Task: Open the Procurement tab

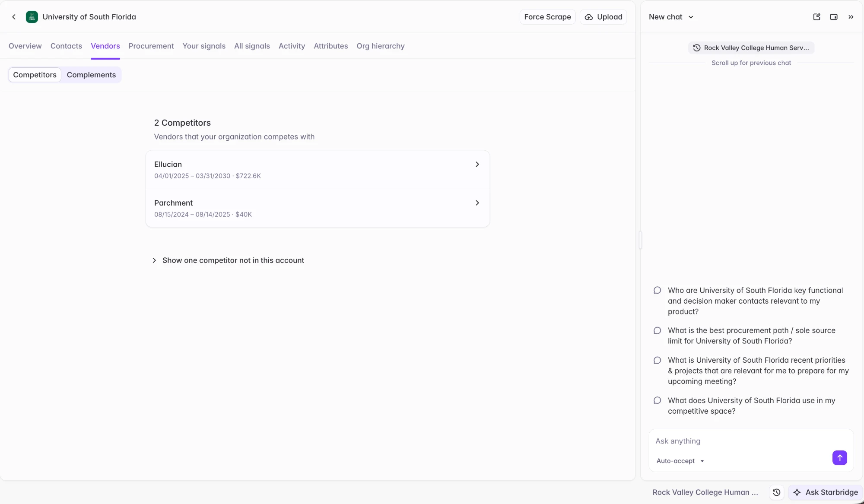Action: (151, 46)
